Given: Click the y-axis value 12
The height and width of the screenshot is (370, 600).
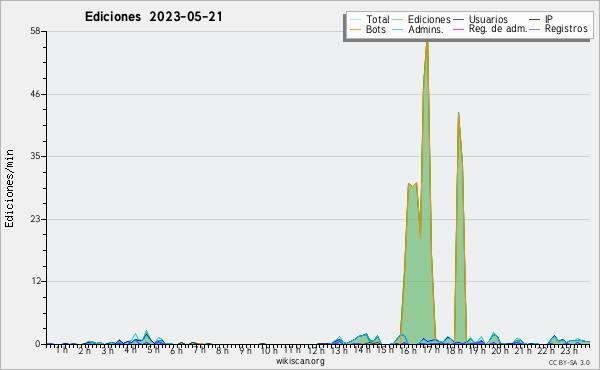Looking at the screenshot, I should click(x=36, y=281).
